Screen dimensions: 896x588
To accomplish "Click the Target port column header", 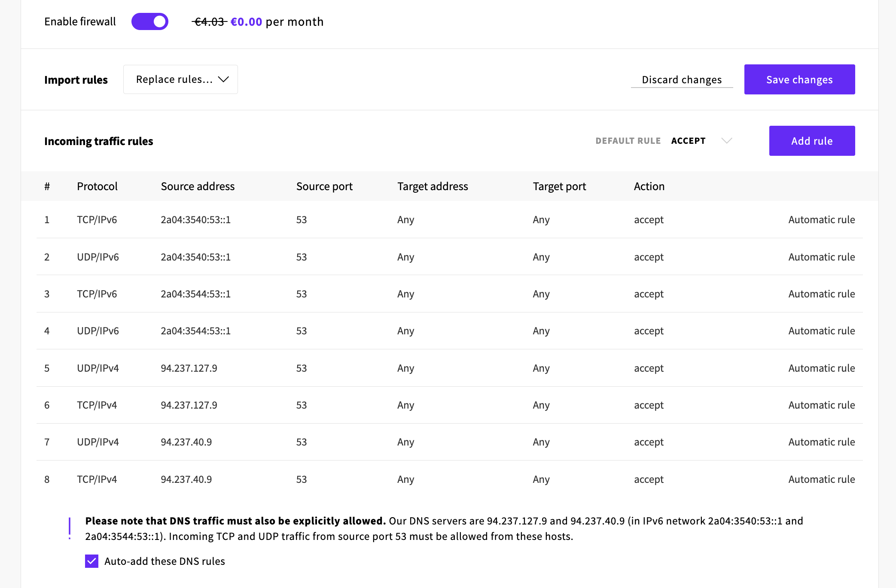I will (x=559, y=186).
